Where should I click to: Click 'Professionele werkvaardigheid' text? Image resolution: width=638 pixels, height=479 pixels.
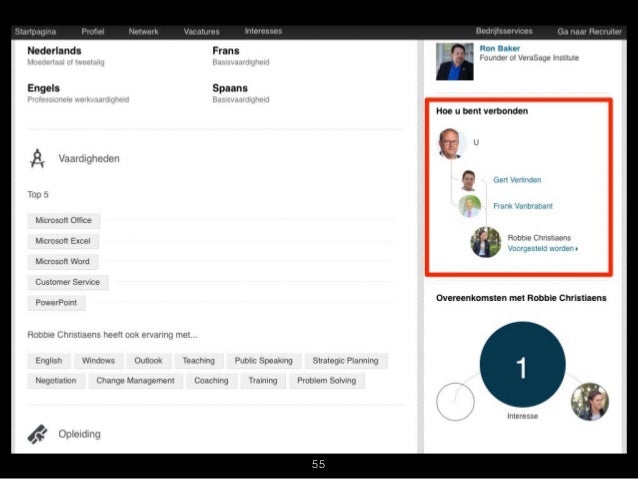coord(78,100)
